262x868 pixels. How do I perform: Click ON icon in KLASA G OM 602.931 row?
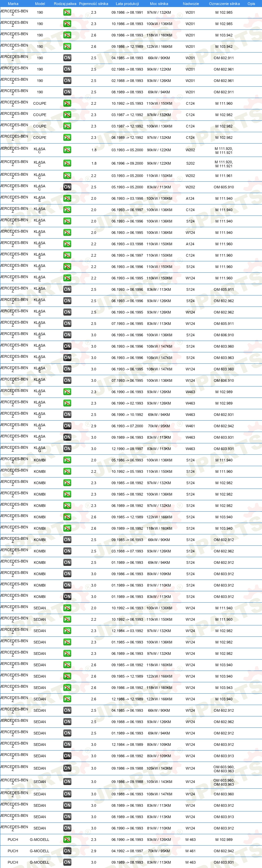click(x=67, y=415)
